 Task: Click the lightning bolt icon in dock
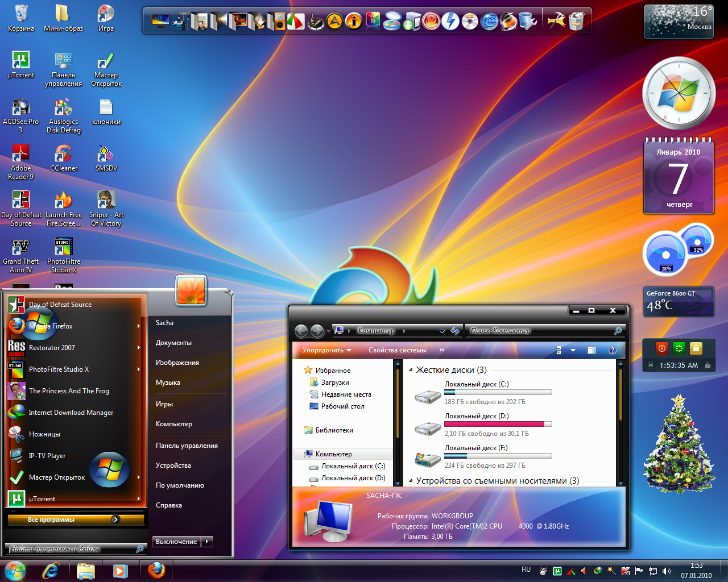click(x=450, y=22)
